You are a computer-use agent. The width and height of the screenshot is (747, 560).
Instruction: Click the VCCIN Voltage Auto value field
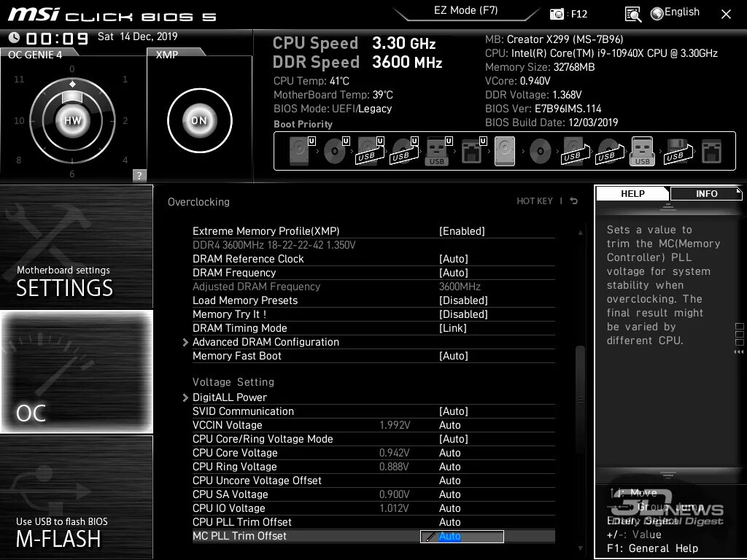coord(449,425)
